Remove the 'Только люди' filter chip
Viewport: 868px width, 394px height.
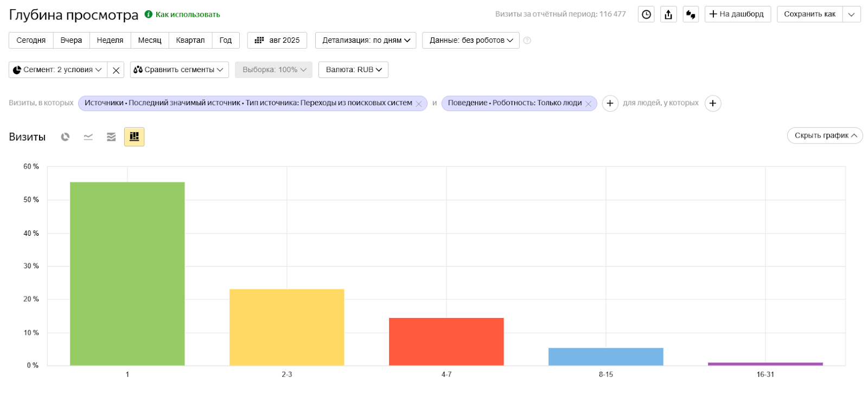(x=588, y=104)
